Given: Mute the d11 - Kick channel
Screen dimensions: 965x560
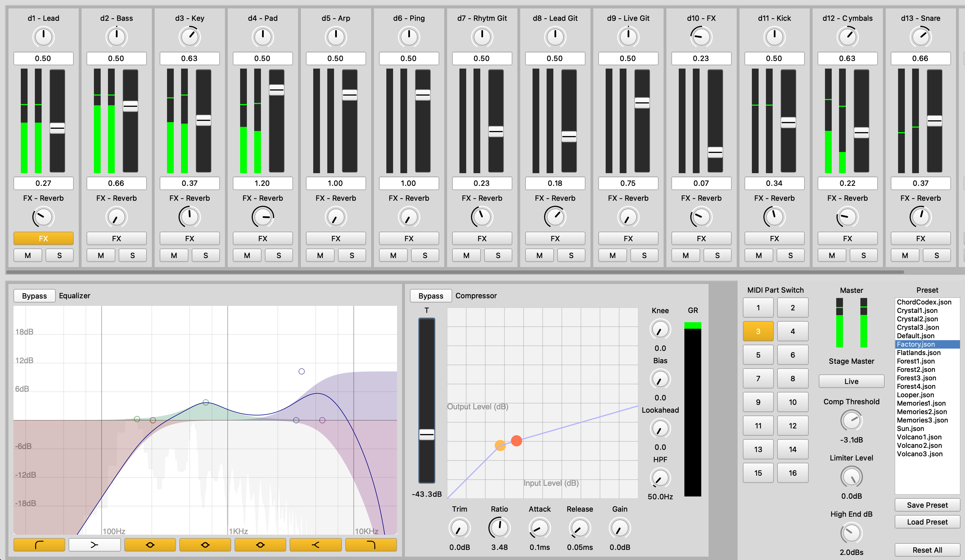Looking at the screenshot, I should [759, 255].
